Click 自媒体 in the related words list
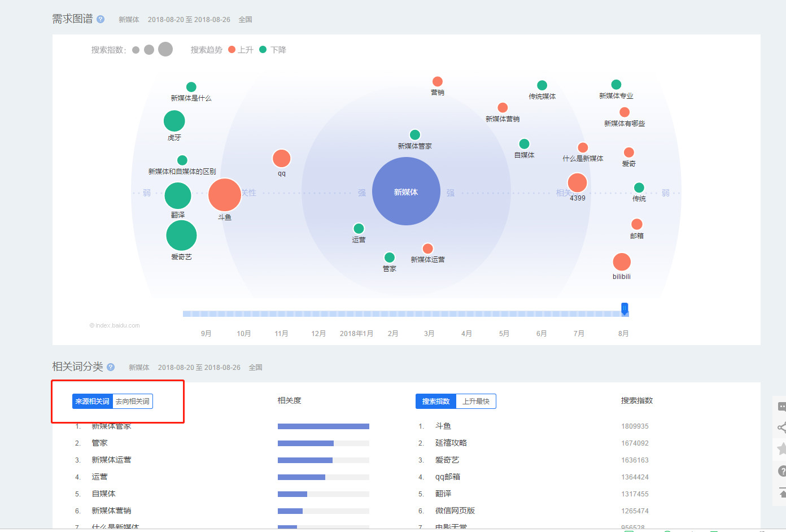 [x=103, y=494]
